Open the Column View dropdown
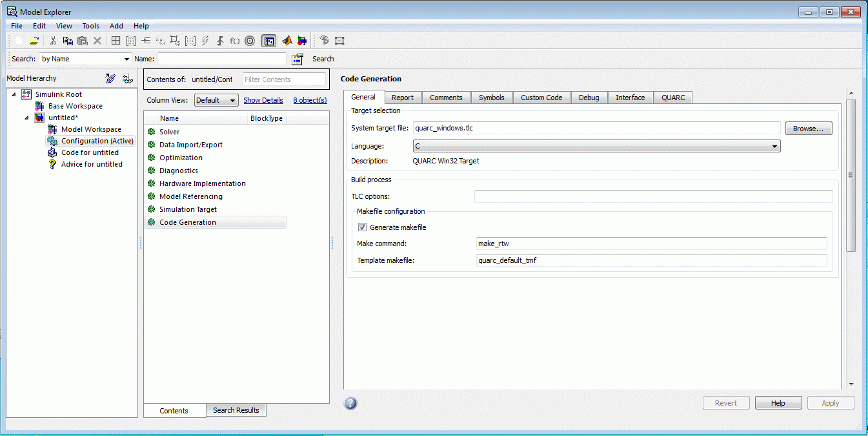This screenshot has width=868, height=436. click(216, 100)
